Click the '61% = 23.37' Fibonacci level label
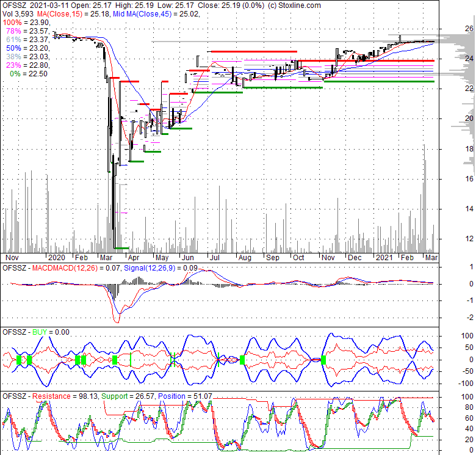 tap(27, 40)
